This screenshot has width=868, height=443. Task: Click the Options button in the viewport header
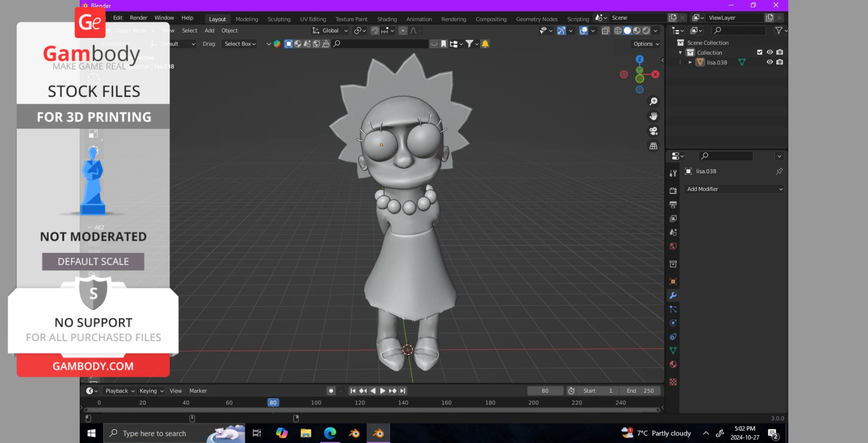coord(645,43)
